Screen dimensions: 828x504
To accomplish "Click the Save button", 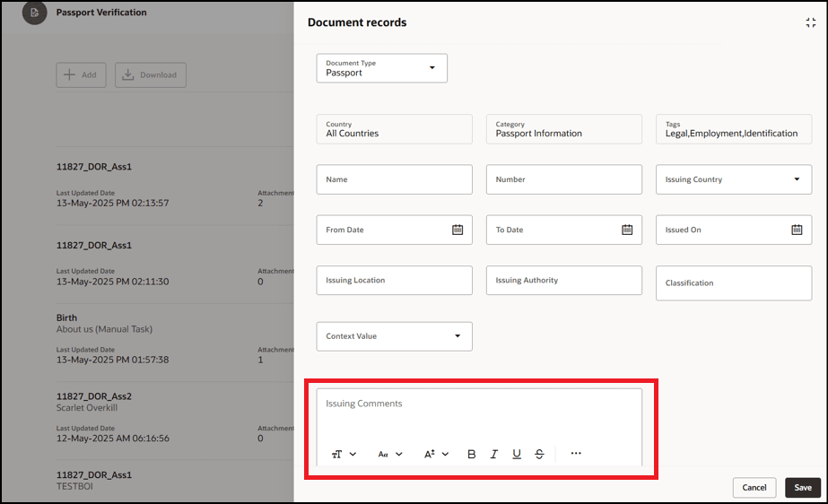I will click(x=803, y=488).
